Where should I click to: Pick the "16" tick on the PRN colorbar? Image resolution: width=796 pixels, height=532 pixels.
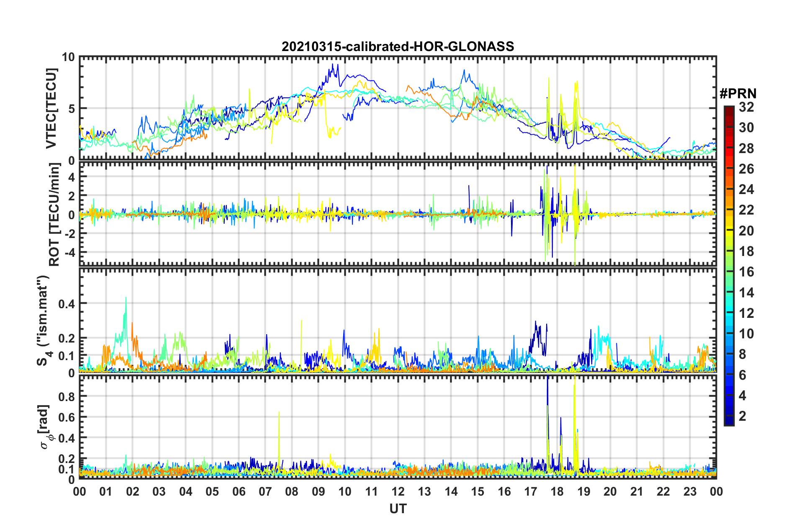tap(746, 272)
